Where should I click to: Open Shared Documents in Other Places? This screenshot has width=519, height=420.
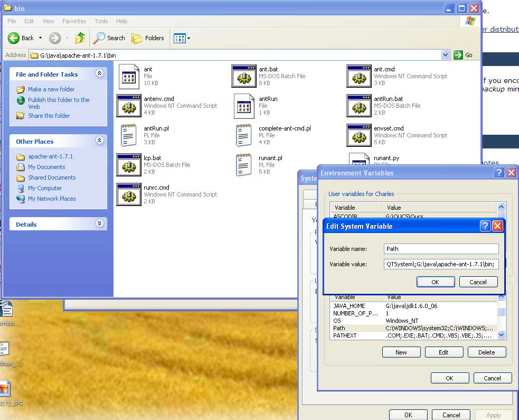(x=52, y=178)
